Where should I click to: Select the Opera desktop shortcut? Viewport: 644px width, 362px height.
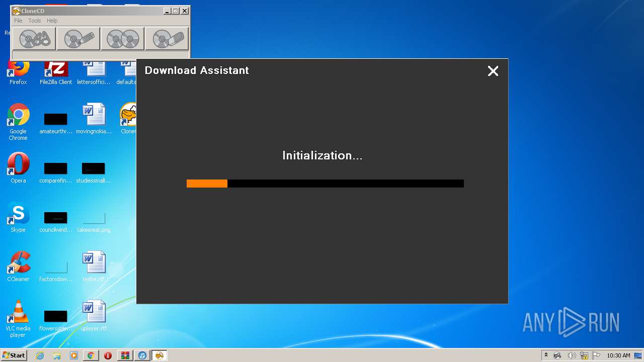click(x=18, y=168)
